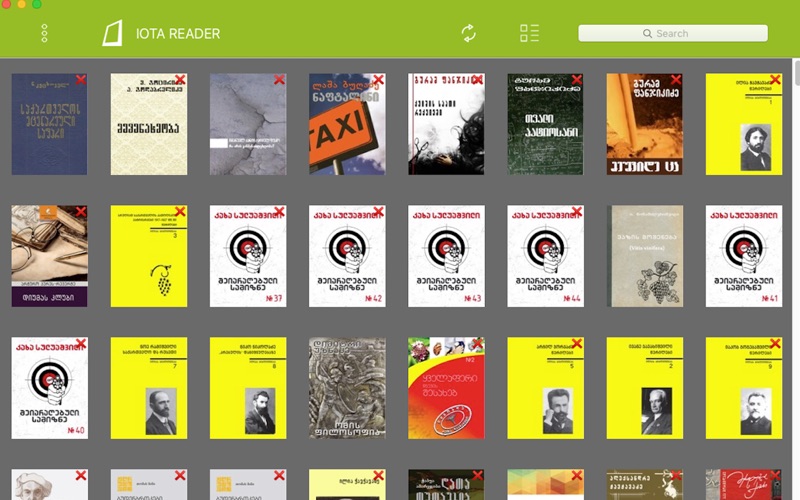
Task: Open target magazine issue №43
Action: pos(446,256)
